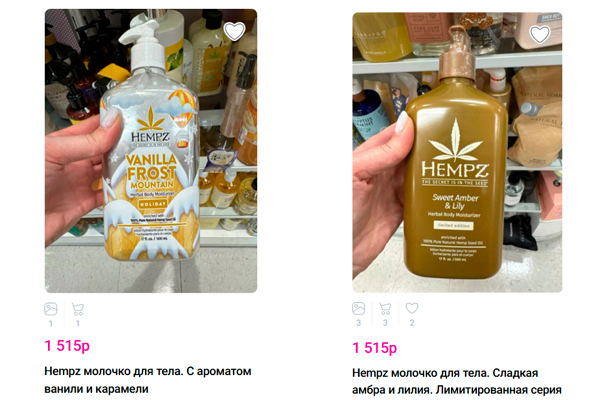Favorite the Sweet Amber & Lily product photo
Viewport: 600px width, 400px height.
tap(540, 34)
